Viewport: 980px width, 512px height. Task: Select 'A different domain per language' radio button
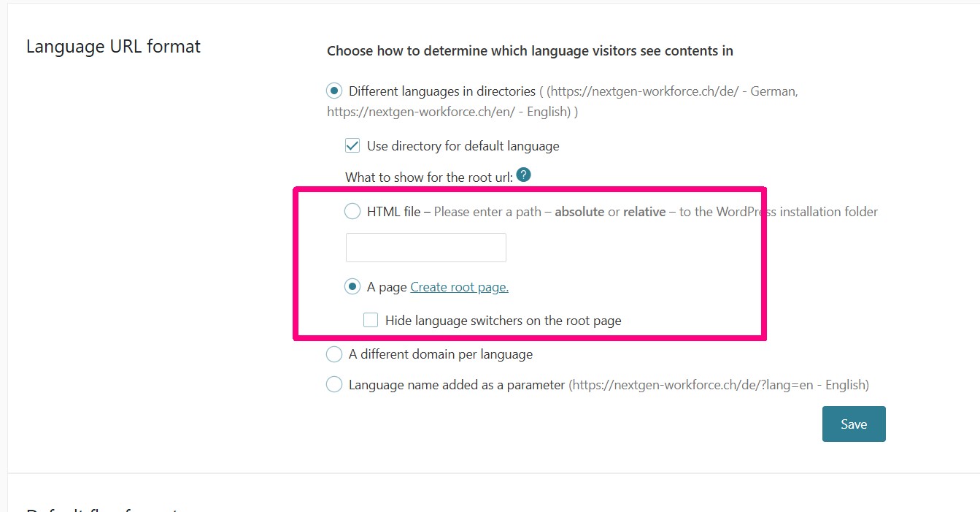[334, 354]
